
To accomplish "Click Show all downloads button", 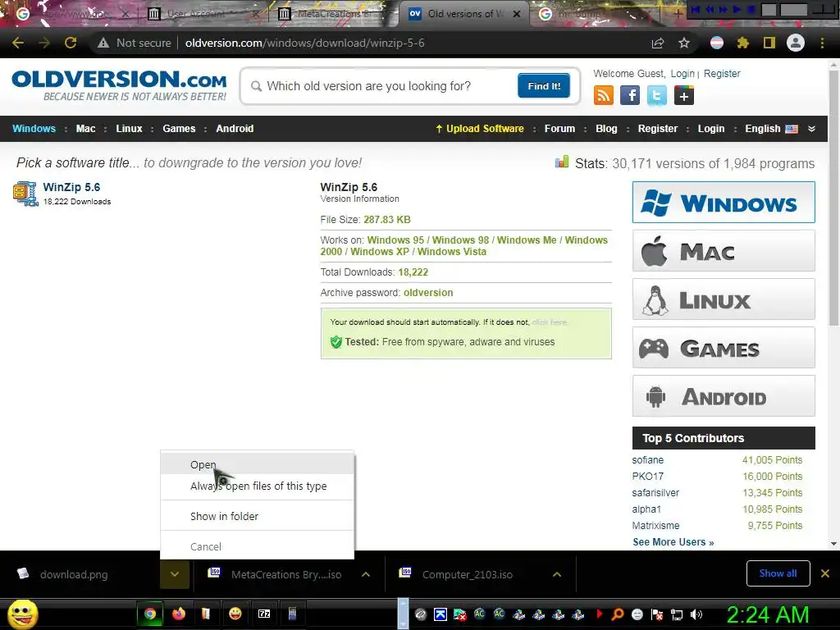I will point(778,573).
